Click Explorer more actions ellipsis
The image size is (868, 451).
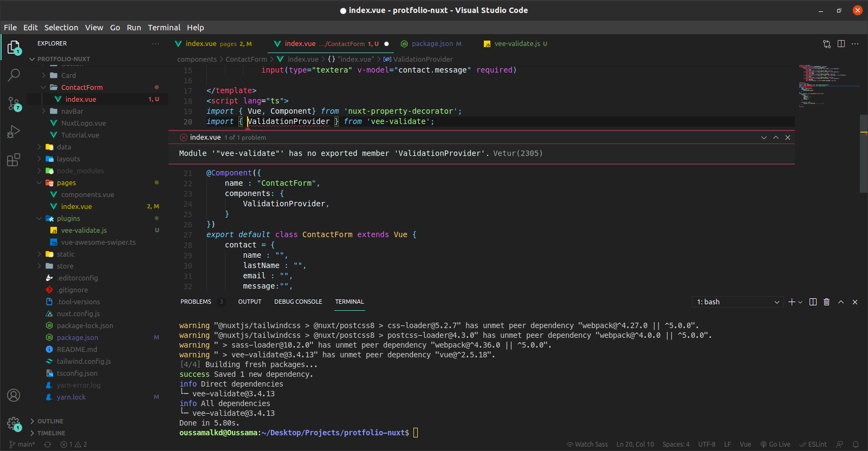(156, 43)
